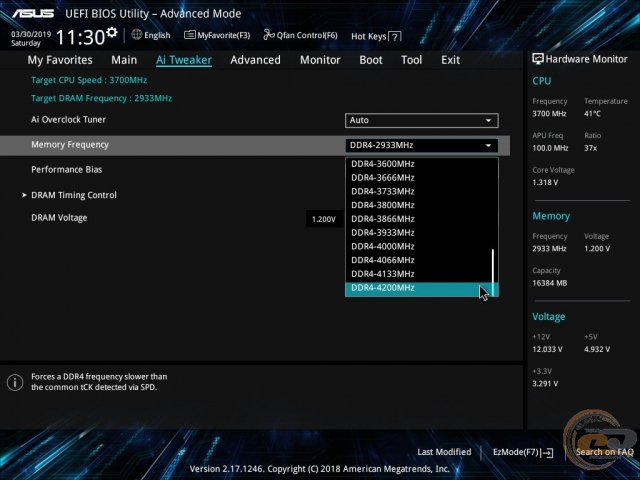Switch to EzMode(F7)
Viewport: 640px width, 480px height.
click(x=523, y=452)
